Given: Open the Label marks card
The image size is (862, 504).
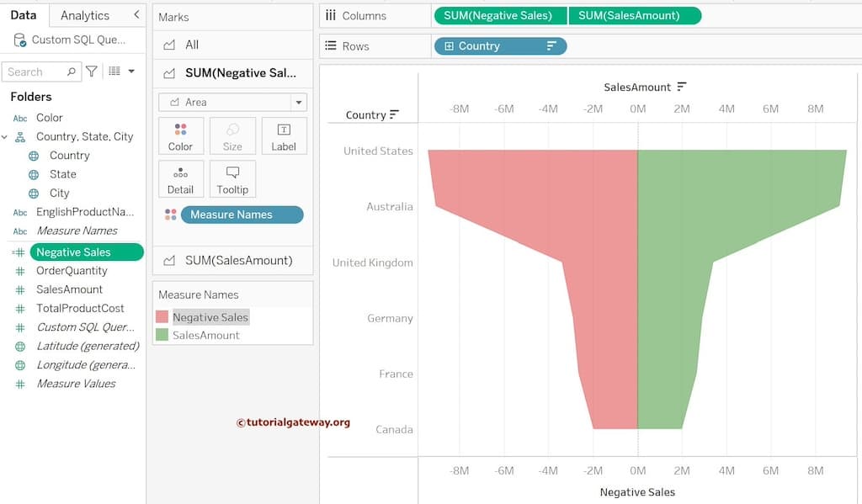Looking at the screenshot, I should [284, 135].
